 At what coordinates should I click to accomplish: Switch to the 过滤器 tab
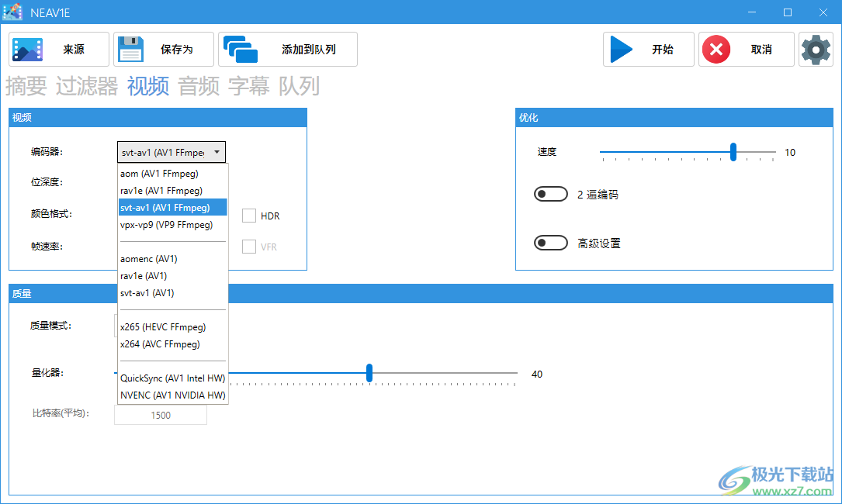point(86,86)
